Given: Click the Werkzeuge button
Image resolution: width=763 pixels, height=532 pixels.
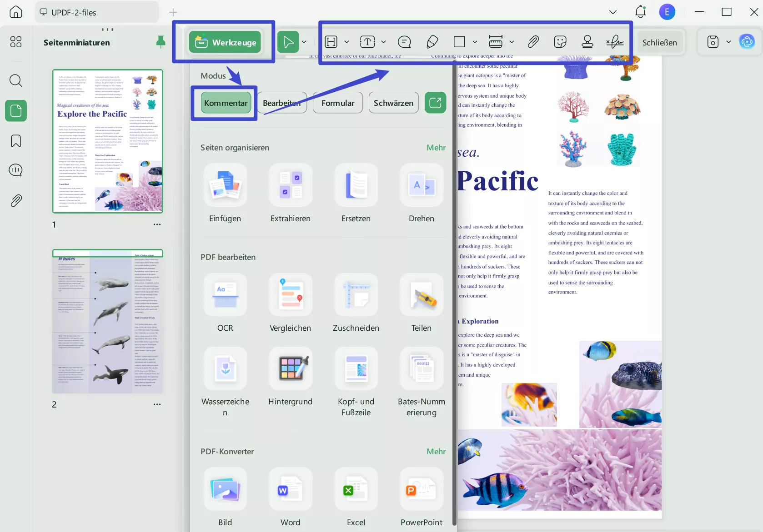Looking at the screenshot, I should tap(225, 42).
